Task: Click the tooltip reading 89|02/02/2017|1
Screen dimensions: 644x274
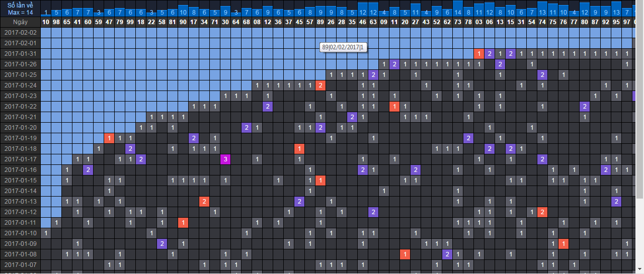Action: pyautogui.click(x=344, y=47)
